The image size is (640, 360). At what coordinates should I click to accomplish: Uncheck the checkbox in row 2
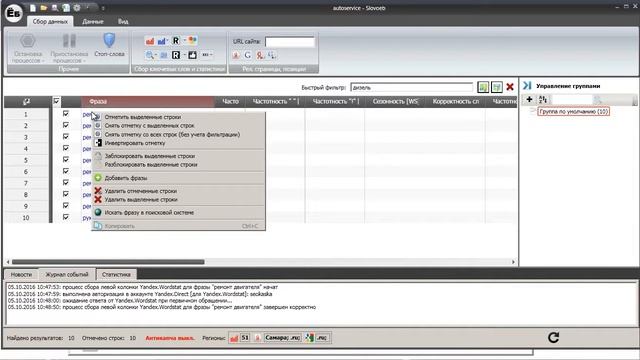(x=66, y=125)
